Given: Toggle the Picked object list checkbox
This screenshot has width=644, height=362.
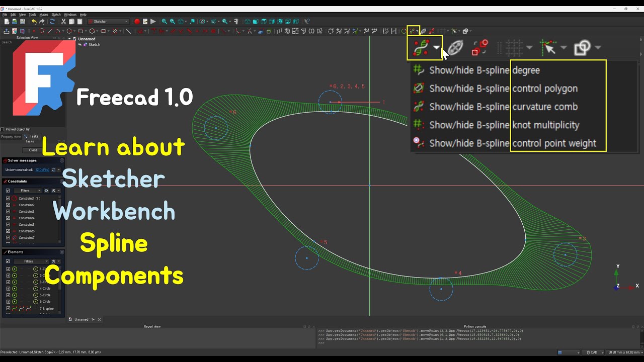Looking at the screenshot, I should point(3,129).
